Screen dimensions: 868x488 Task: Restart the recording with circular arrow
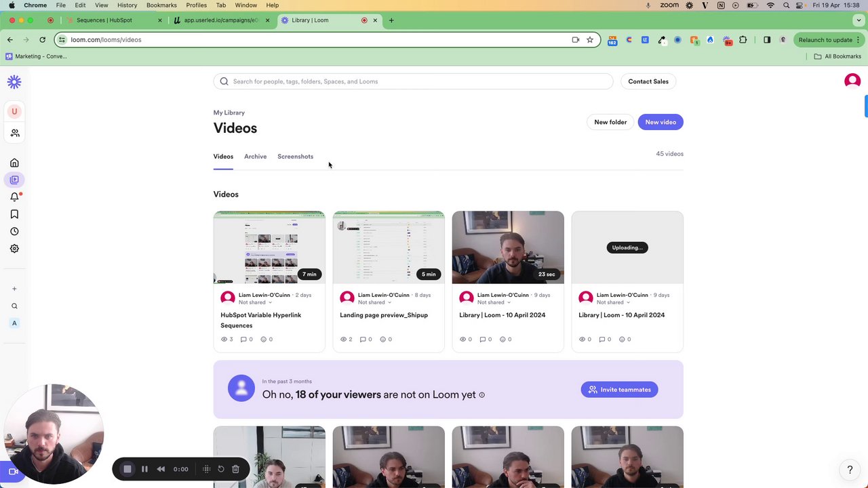coord(221,469)
